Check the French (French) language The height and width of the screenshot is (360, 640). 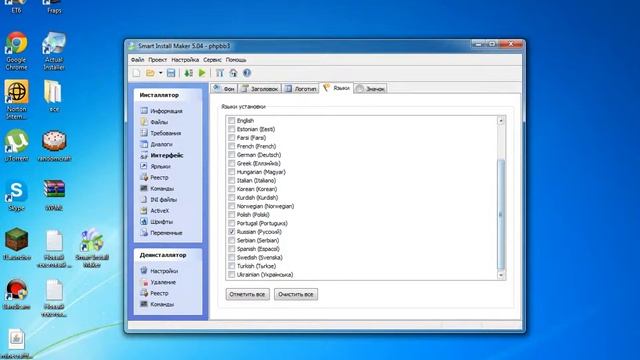[231, 146]
